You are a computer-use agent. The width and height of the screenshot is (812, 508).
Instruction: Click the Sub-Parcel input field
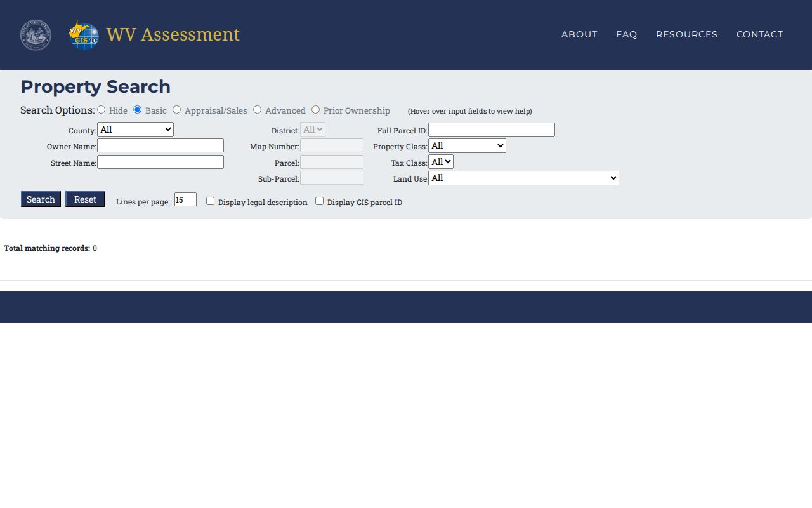[332, 178]
